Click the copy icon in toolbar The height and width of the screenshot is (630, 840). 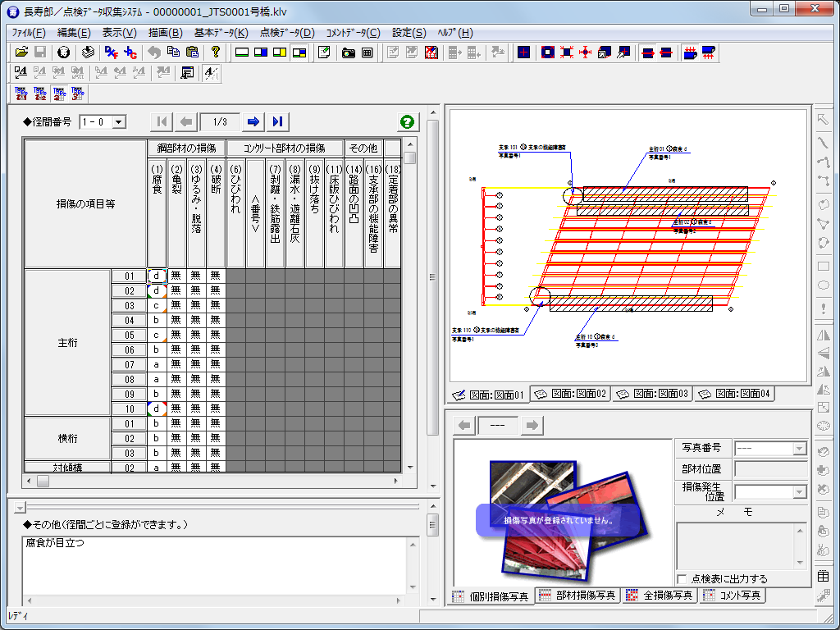click(173, 52)
